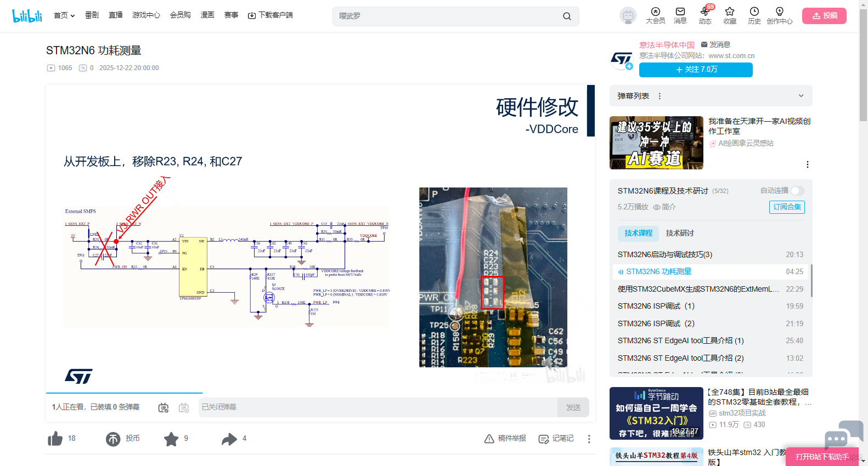Report video via 稿件举报 icon

point(489,439)
